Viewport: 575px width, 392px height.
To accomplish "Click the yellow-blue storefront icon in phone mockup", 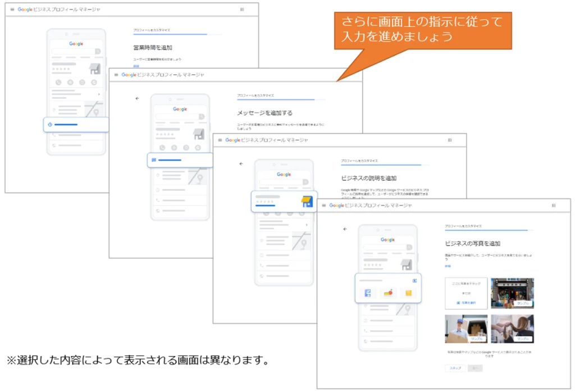I will [x=306, y=201].
